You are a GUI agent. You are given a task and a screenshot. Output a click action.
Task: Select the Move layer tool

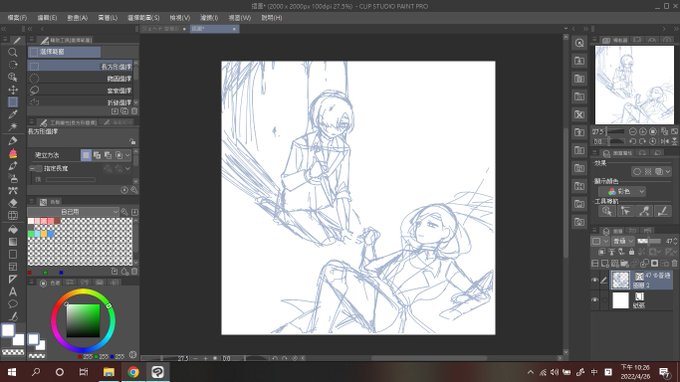point(13,90)
